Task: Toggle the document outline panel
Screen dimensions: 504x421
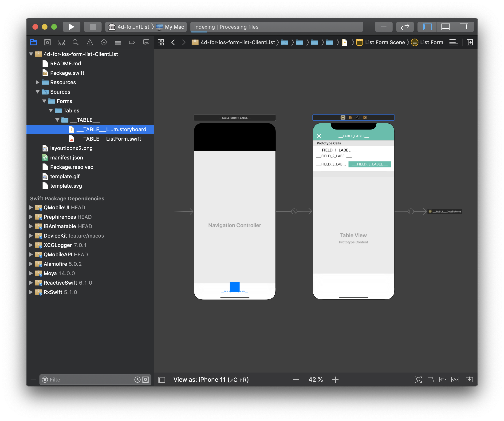Action: point(162,380)
